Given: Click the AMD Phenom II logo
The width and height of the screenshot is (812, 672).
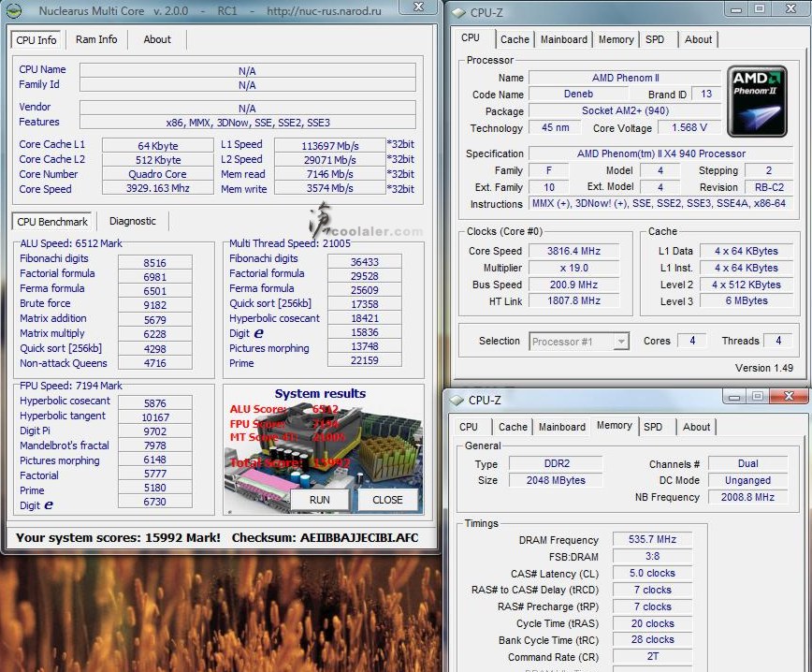Looking at the screenshot, I should (x=757, y=101).
